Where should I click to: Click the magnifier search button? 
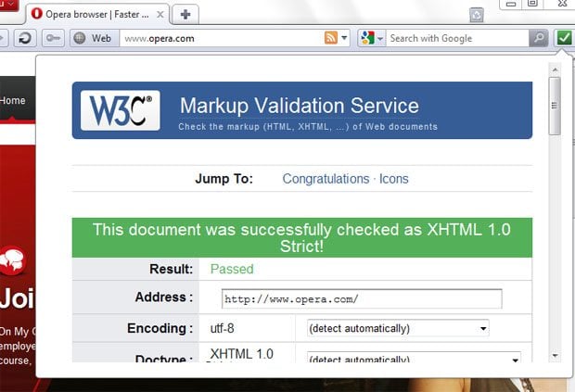pyautogui.click(x=538, y=38)
